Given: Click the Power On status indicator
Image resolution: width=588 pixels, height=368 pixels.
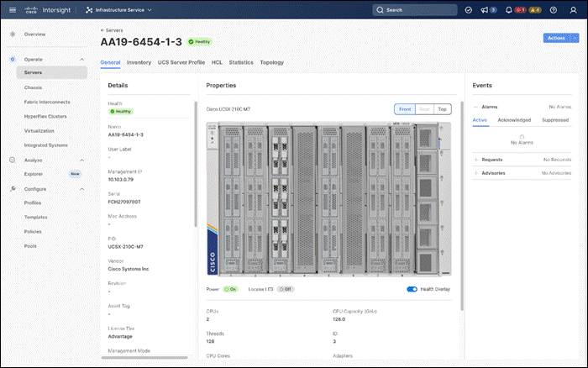Looking at the screenshot, I should click(x=230, y=289).
